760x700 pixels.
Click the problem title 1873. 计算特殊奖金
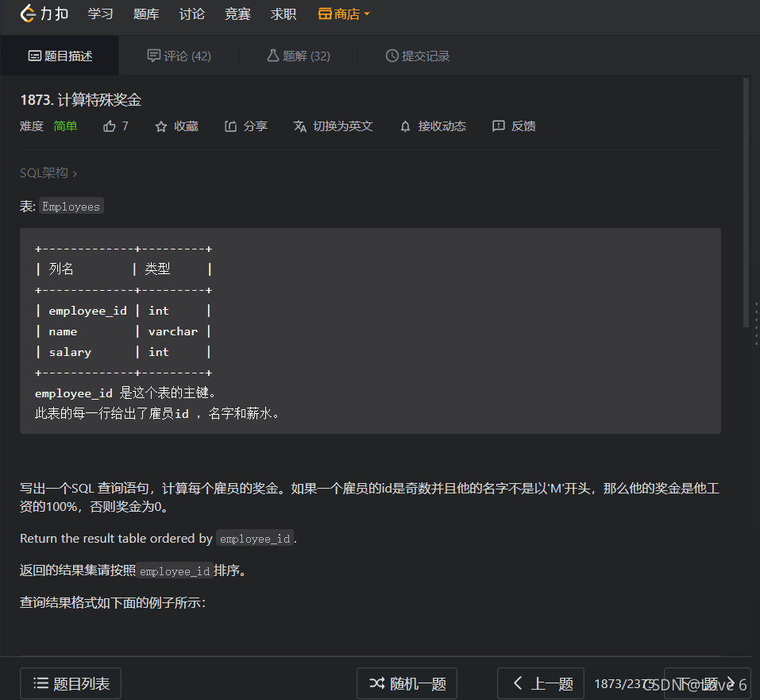pyautogui.click(x=80, y=100)
